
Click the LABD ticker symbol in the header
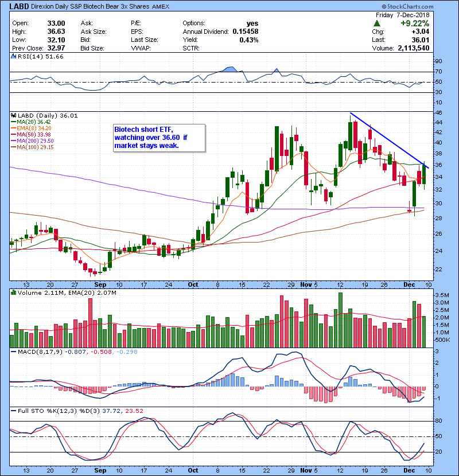pyautogui.click(x=19, y=6)
